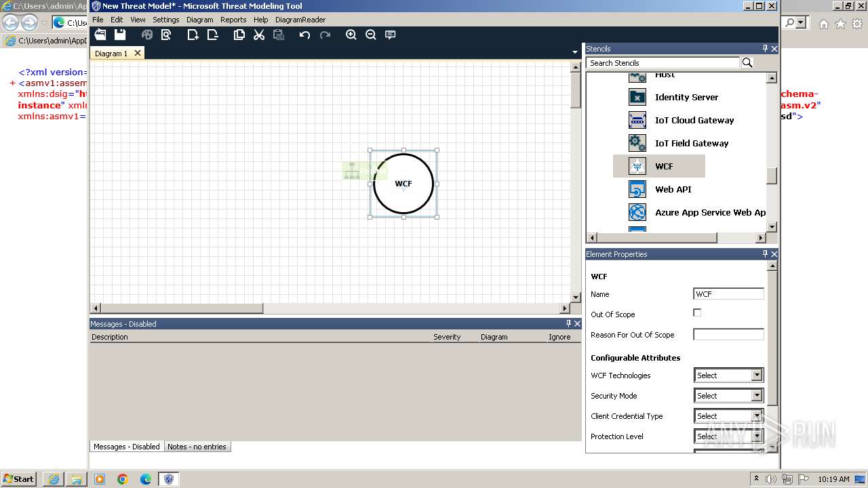The image size is (868, 488).
Task: Click the Windows Start button
Action: click(x=19, y=479)
